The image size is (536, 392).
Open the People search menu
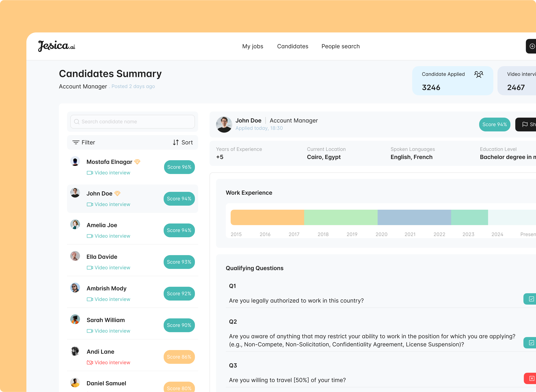point(340,46)
